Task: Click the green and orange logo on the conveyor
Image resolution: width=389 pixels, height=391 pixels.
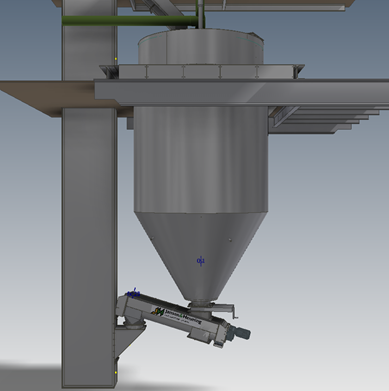Action: pyautogui.click(x=158, y=312)
